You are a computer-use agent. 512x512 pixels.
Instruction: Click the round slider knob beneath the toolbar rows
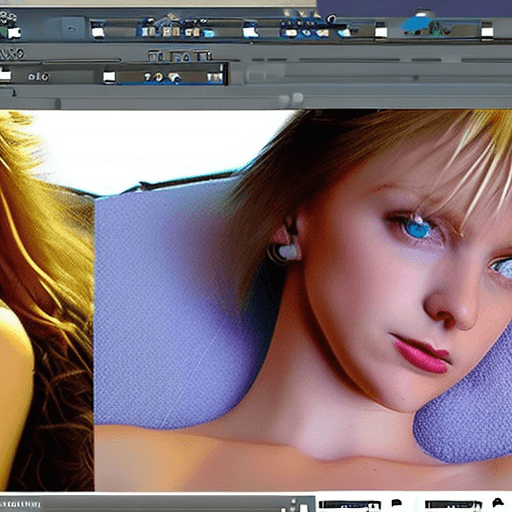[x=297, y=98]
